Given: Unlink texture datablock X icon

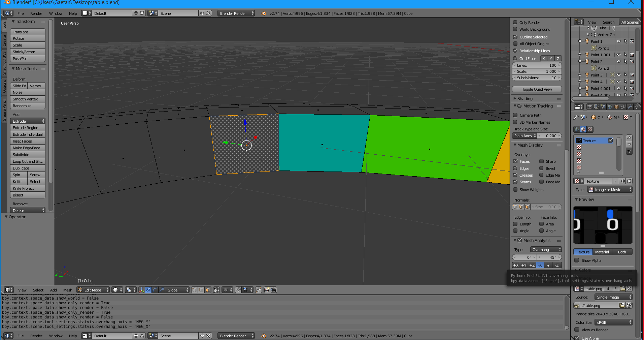Looking at the screenshot, I should [629, 181].
